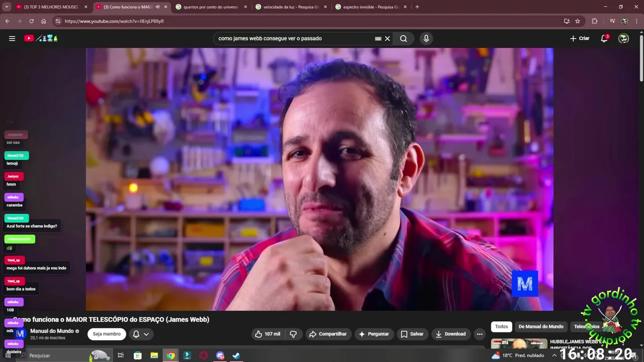The width and height of the screenshot is (644, 362).
Task: Like the video with 107 mil
Action: coord(267,334)
